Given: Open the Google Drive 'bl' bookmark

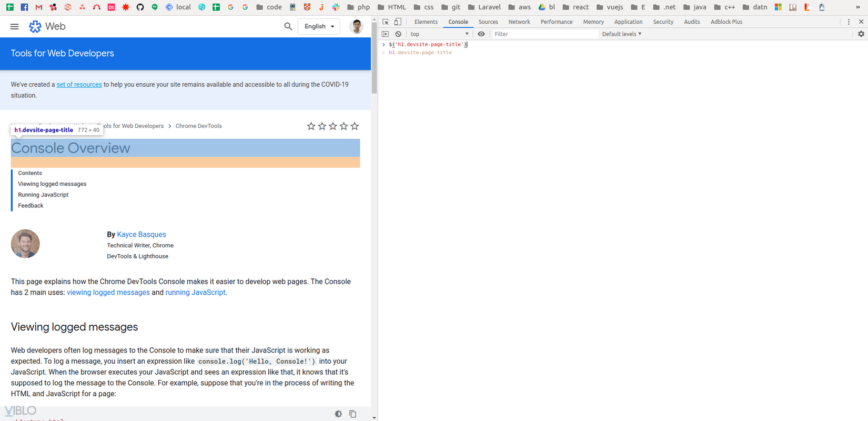Looking at the screenshot, I should pos(547,7).
